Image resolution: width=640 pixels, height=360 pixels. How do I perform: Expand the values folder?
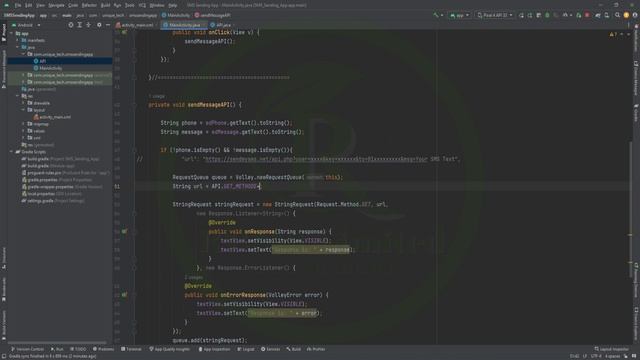tap(23, 131)
